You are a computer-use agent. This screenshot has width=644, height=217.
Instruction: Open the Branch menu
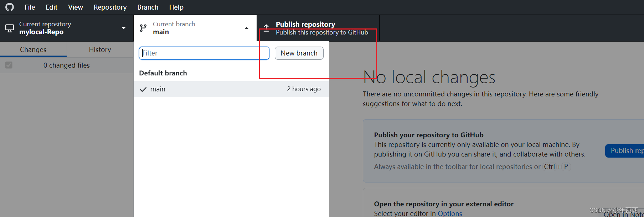(x=148, y=7)
